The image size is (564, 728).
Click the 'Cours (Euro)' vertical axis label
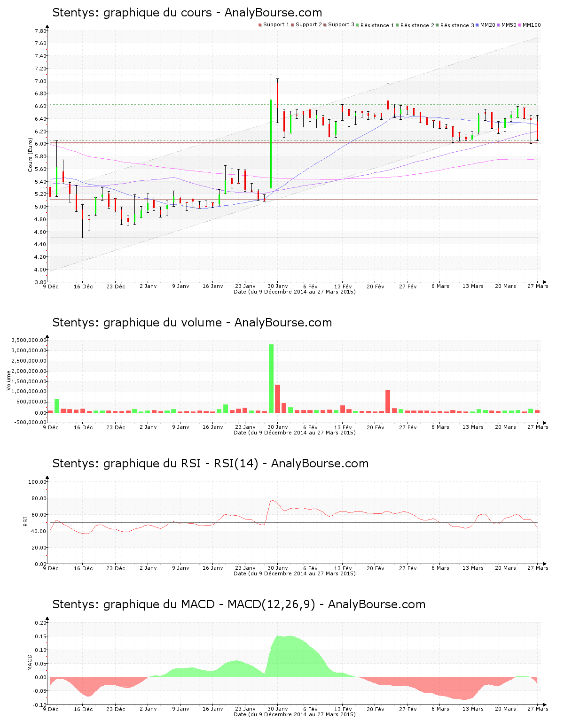(x=31, y=155)
